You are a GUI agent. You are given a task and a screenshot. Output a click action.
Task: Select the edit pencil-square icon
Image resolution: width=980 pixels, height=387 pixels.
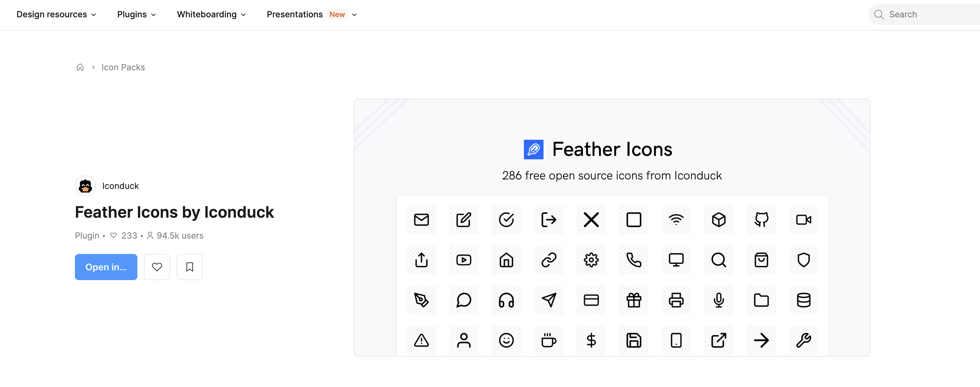pos(464,220)
